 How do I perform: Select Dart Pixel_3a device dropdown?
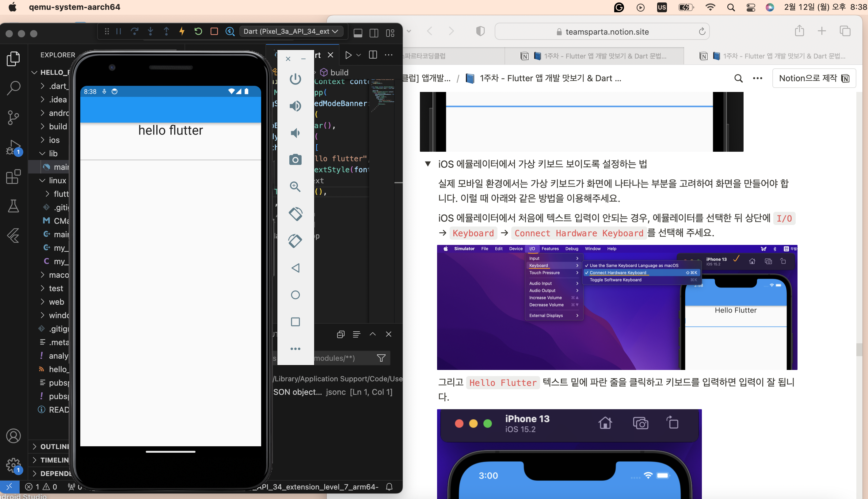pos(291,32)
